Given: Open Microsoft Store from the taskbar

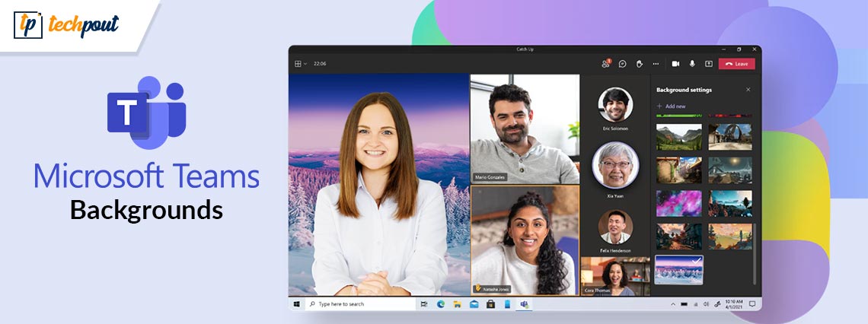Looking at the screenshot, I should click(490, 304).
